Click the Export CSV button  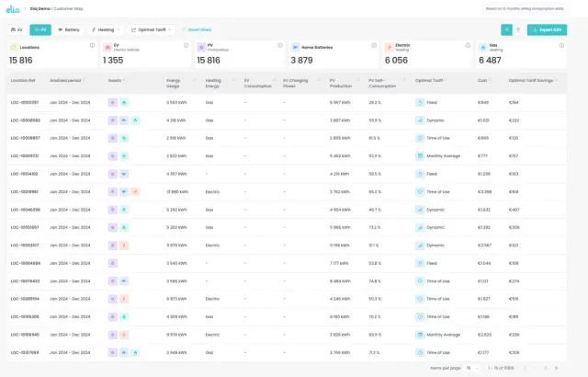(548, 29)
